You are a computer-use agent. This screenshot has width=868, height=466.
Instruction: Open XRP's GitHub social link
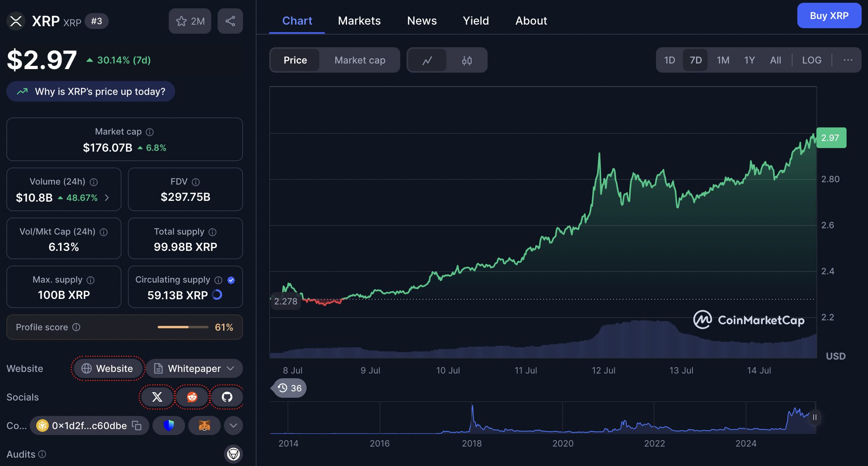[x=227, y=397]
